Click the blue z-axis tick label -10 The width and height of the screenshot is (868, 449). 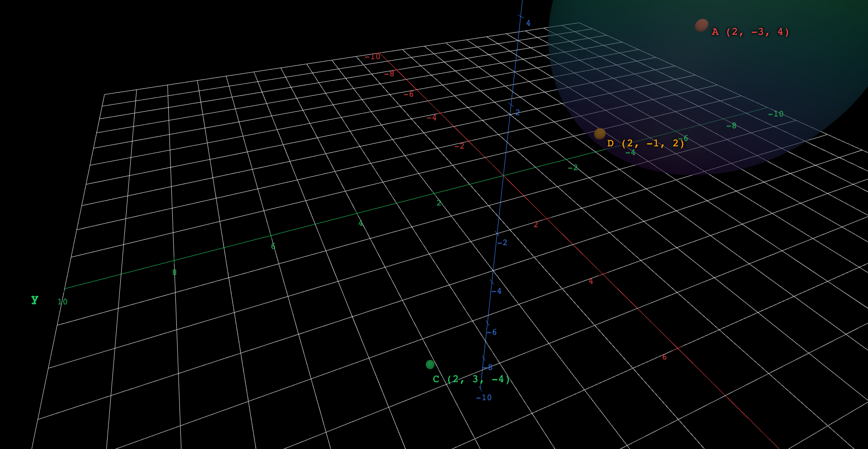coord(484,398)
